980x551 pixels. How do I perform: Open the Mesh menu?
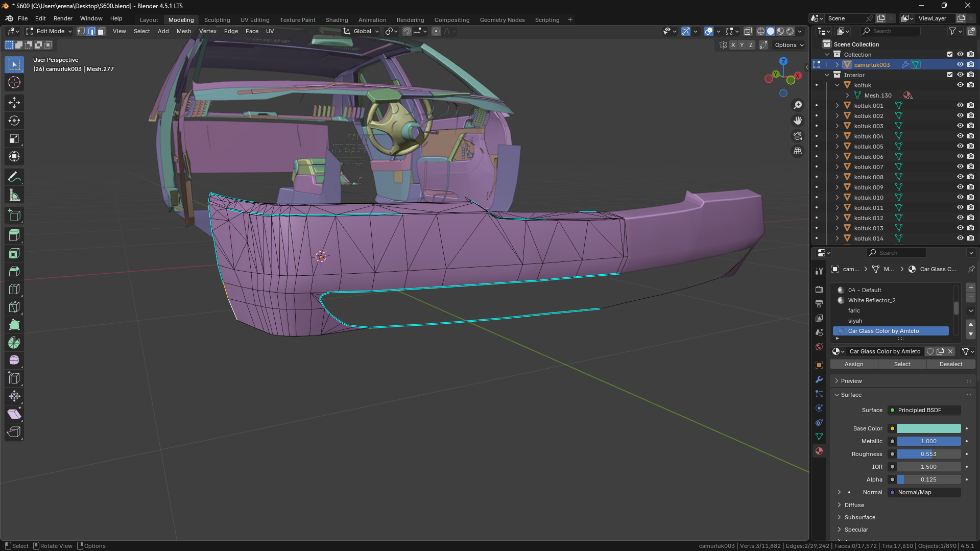tap(183, 31)
